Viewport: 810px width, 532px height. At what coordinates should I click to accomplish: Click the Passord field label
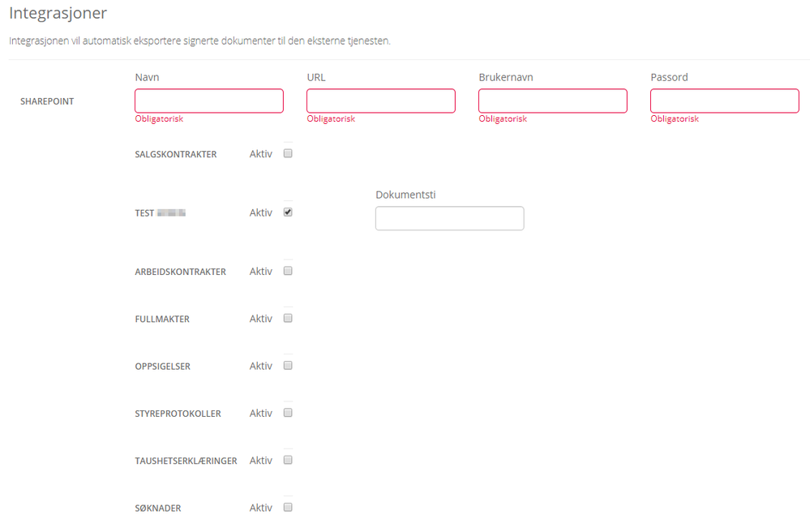(x=669, y=78)
